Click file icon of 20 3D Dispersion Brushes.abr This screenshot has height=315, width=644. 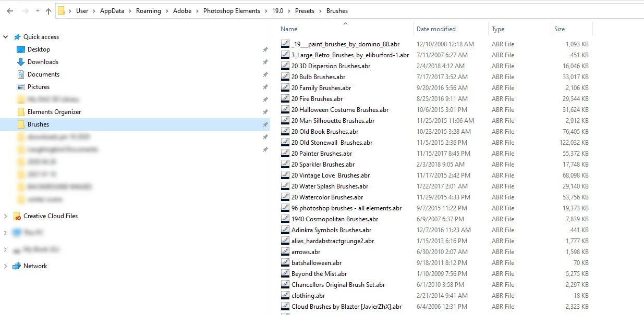pyautogui.click(x=285, y=66)
